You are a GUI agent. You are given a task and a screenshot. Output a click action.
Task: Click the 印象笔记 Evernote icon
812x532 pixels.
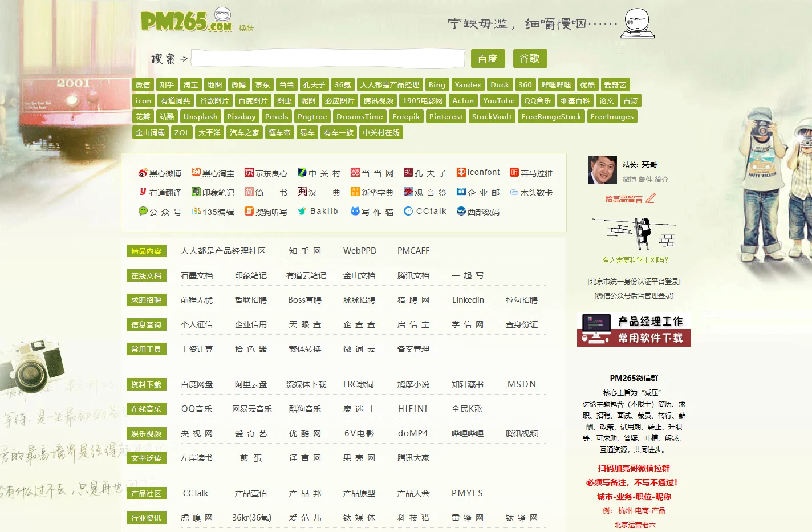pos(196,192)
